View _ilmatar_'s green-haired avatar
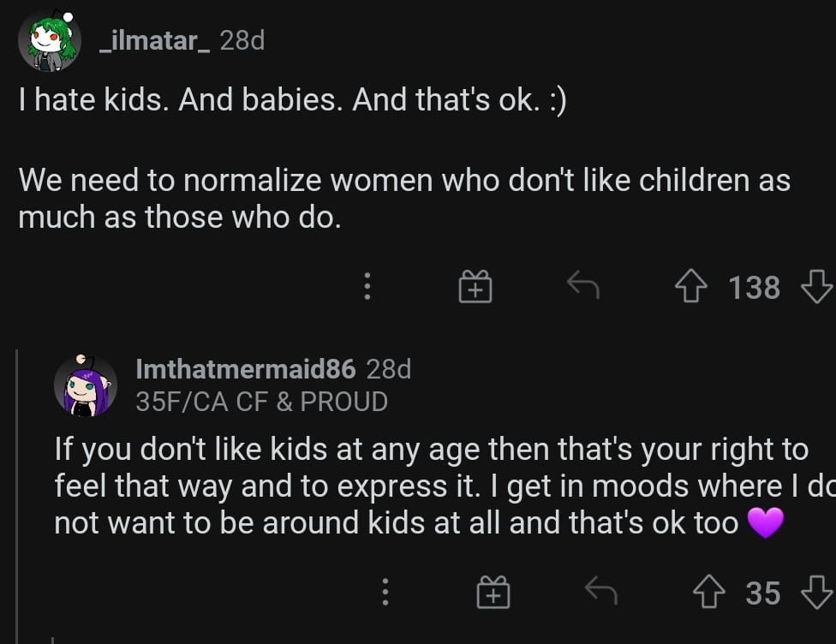Viewport: 836px width, 644px height. click(x=50, y=41)
